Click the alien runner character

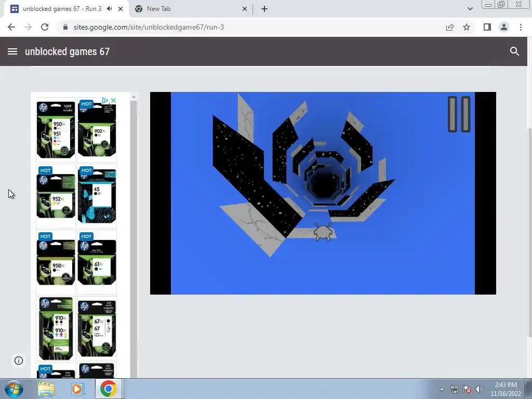(x=323, y=232)
